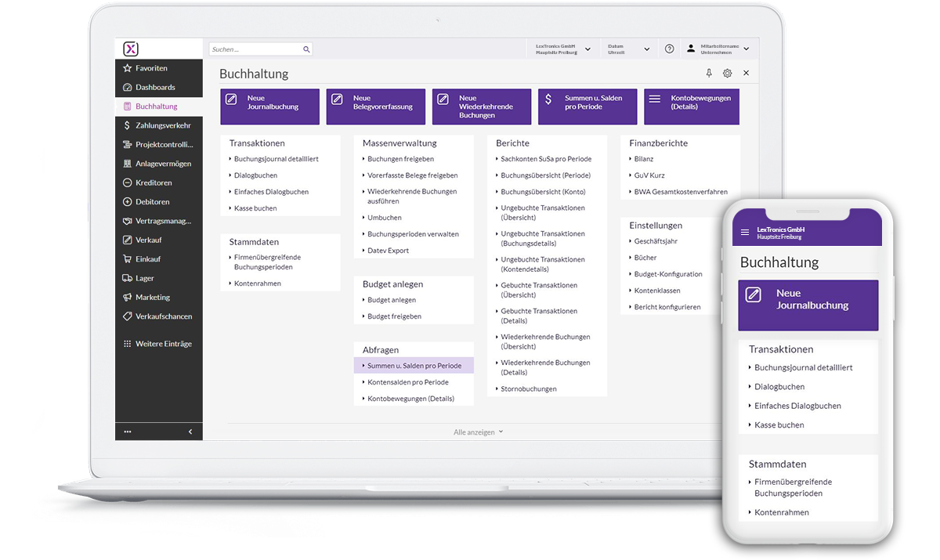Click the help question mark icon
This screenshot has height=560, width=940.
pos(669,49)
